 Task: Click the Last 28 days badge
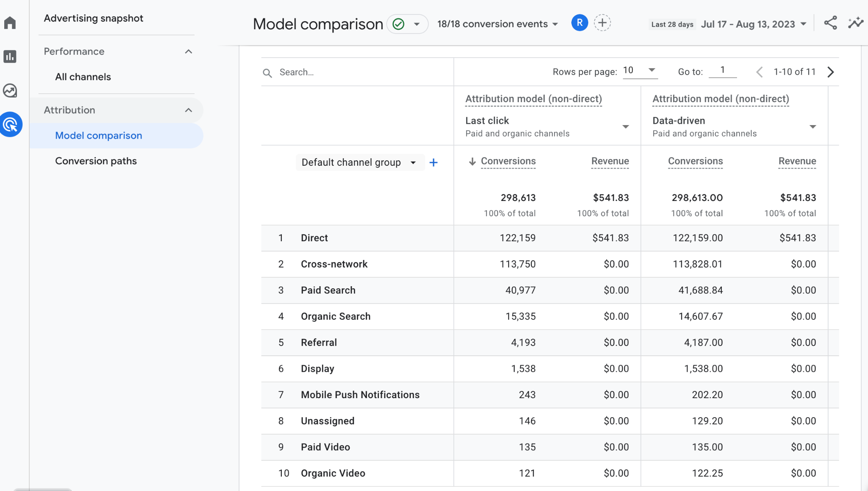point(672,25)
